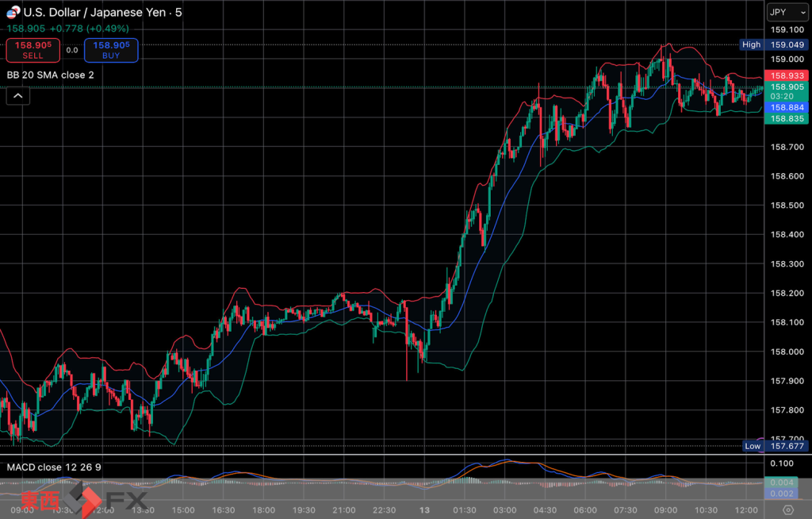The height and width of the screenshot is (519, 812).
Task: Collapse the indicator legend with chevron
Action: pyautogui.click(x=17, y=96)
